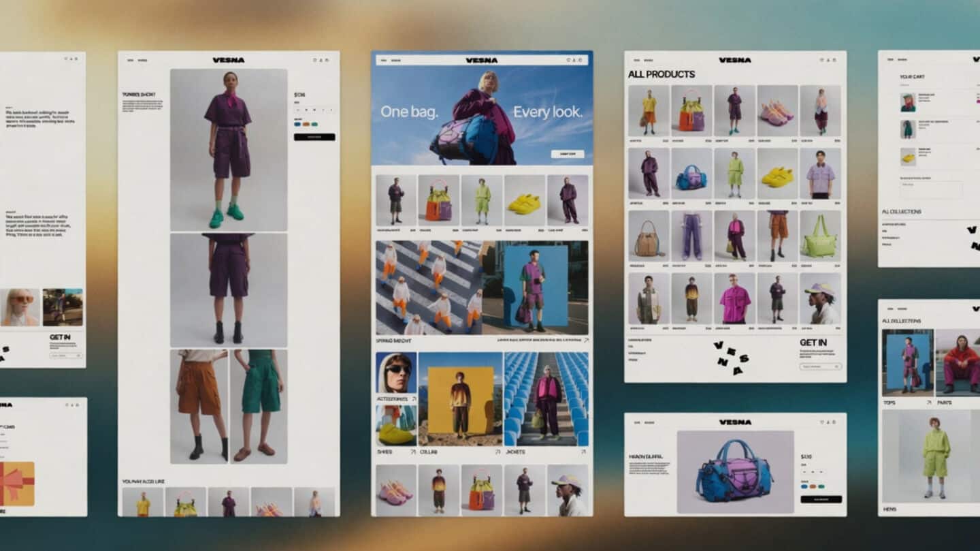Open yellow shoes item in Your Cart list

(x=908, y=158)
